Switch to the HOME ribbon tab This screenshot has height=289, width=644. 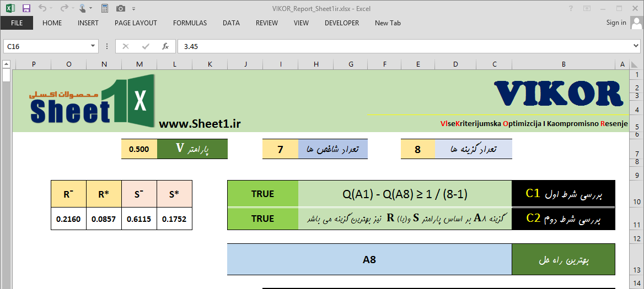pyautogui.click(x=52, y=23)
